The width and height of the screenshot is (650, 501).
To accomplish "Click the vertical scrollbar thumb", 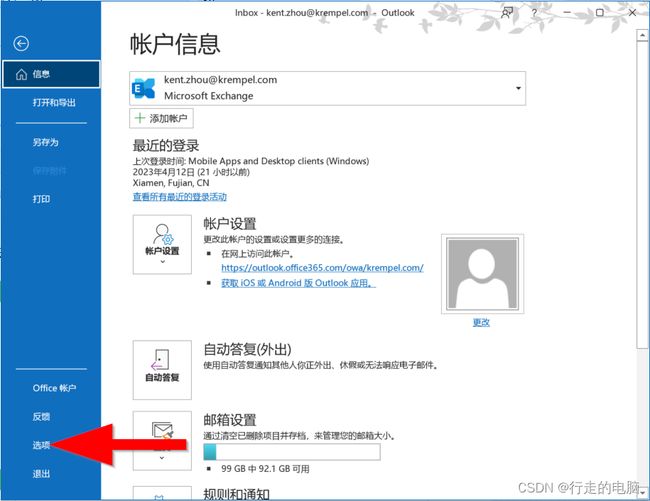I will click(642, 195).
